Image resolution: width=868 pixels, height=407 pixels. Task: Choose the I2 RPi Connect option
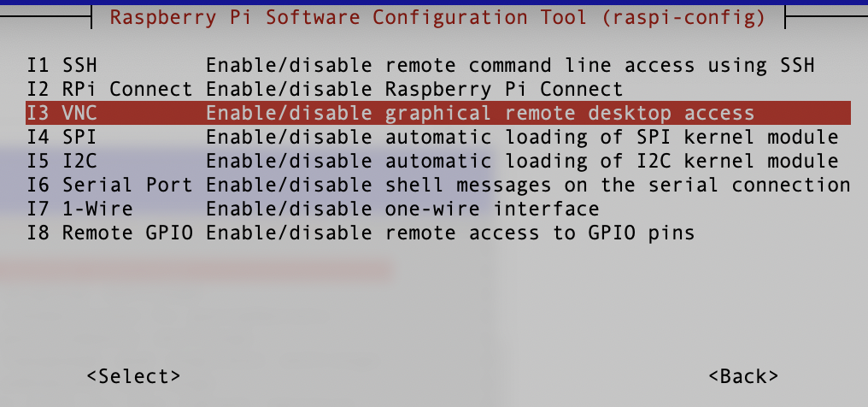click(438, 89)
